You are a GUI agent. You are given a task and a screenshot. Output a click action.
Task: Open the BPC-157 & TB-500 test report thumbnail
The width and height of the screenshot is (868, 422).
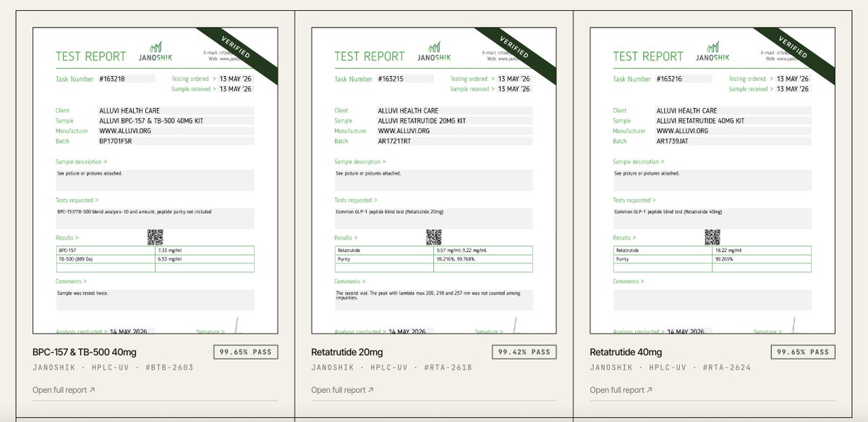pos(155,181)
